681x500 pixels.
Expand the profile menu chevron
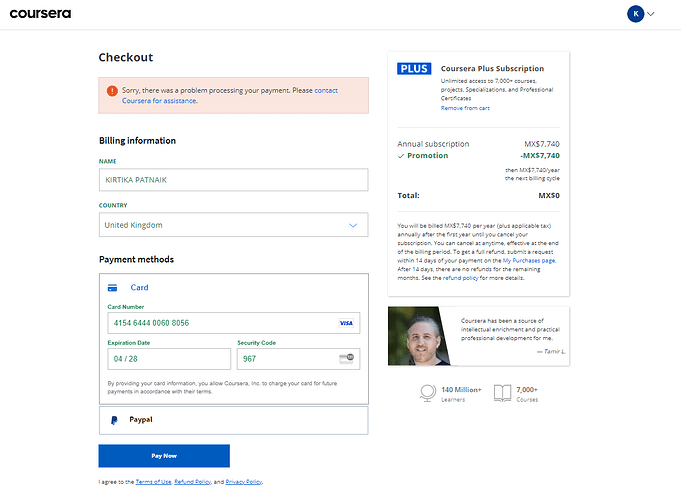click(651, 14)
